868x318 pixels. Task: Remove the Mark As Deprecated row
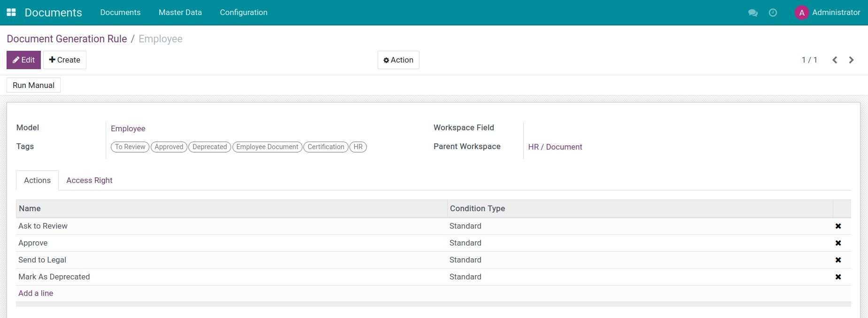838,277
